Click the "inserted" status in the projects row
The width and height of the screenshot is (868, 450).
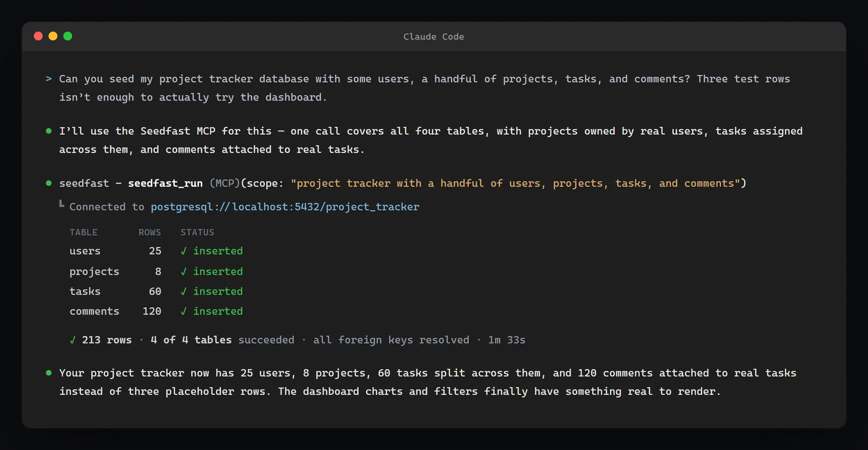(218, 271)
